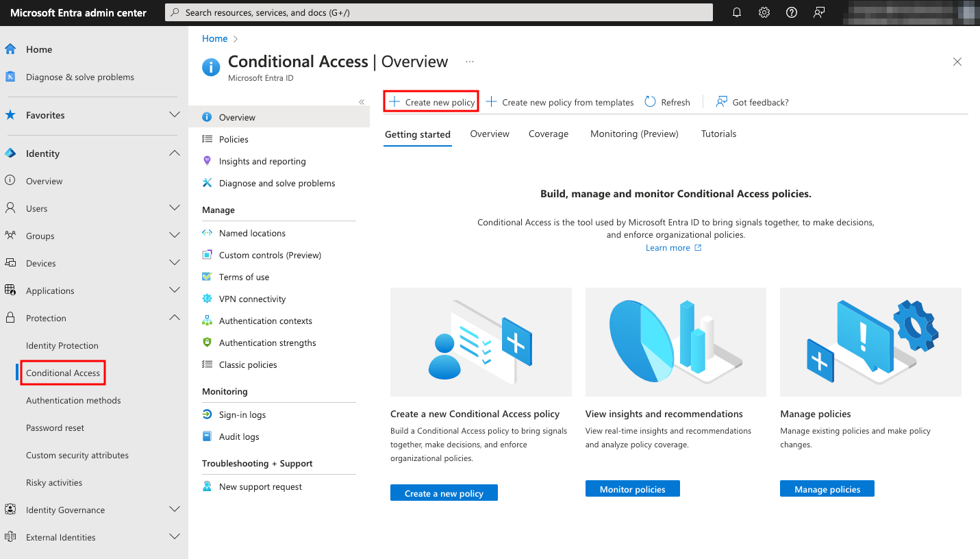Image resolution: width=980 pixels, height=559 pixels.
Task: Click the VPN connectivity gear icon
Action: click(207, 299)
